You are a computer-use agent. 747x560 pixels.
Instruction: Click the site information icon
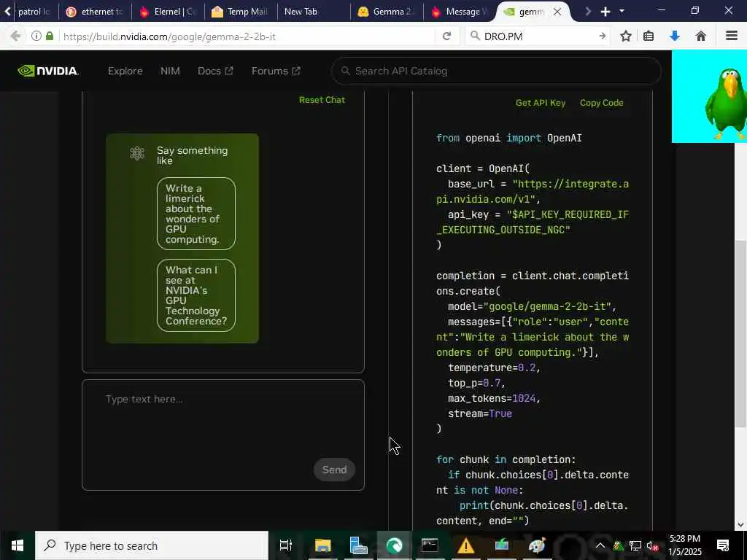click(36, 36)
